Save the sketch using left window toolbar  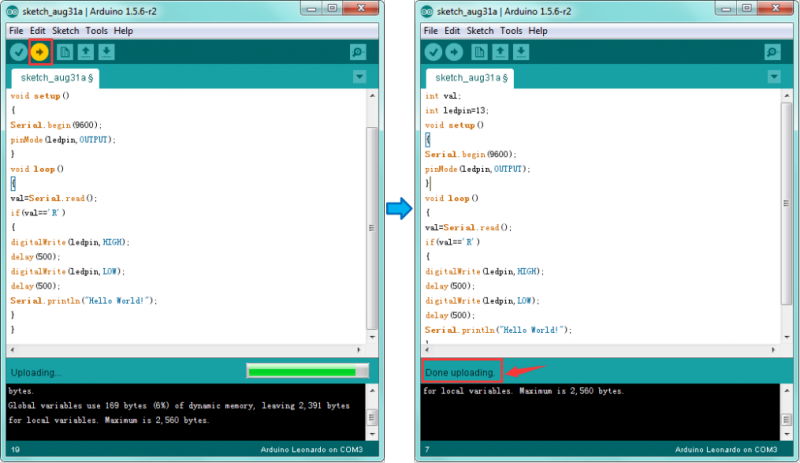pos(107,52)
